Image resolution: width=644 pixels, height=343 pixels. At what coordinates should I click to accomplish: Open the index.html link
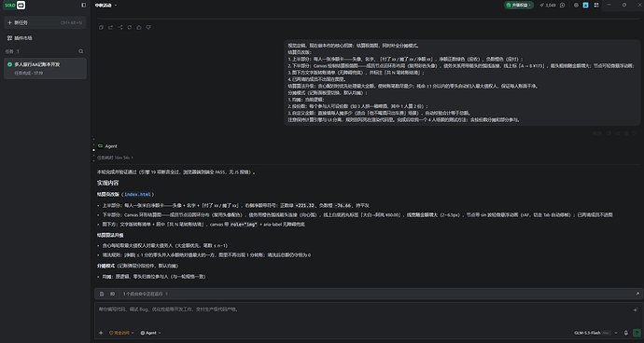click(x=137, y=195)
